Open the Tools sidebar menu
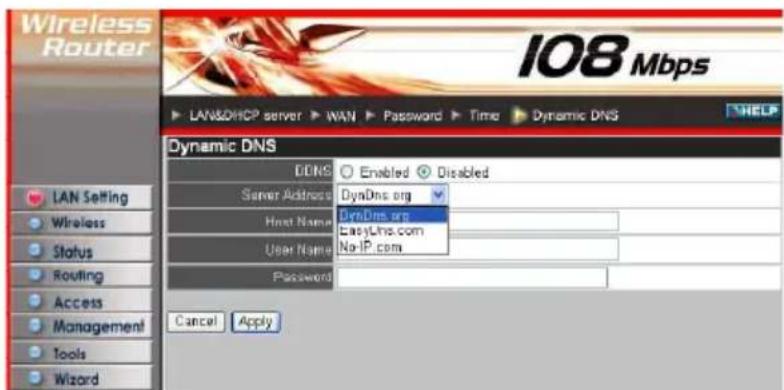 [81, 353]
